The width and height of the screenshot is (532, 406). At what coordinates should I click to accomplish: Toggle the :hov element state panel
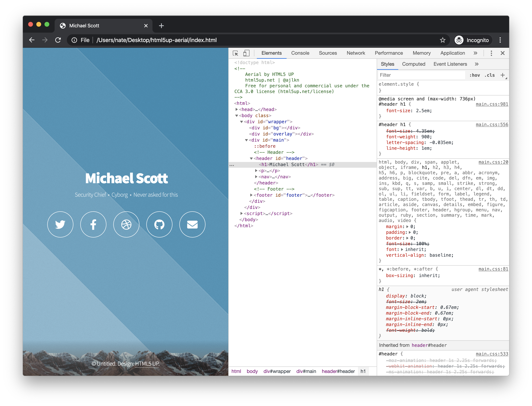click(474, 75)
